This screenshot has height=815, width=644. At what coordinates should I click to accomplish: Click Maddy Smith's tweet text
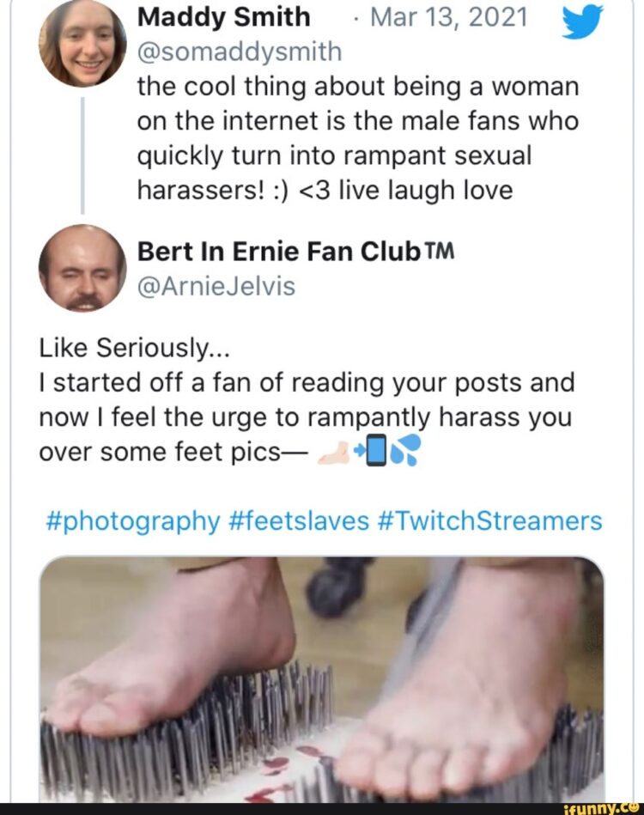pos(358,138)
